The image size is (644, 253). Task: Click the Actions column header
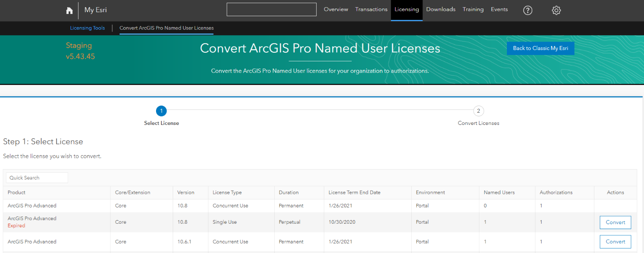tap(615, 193)
